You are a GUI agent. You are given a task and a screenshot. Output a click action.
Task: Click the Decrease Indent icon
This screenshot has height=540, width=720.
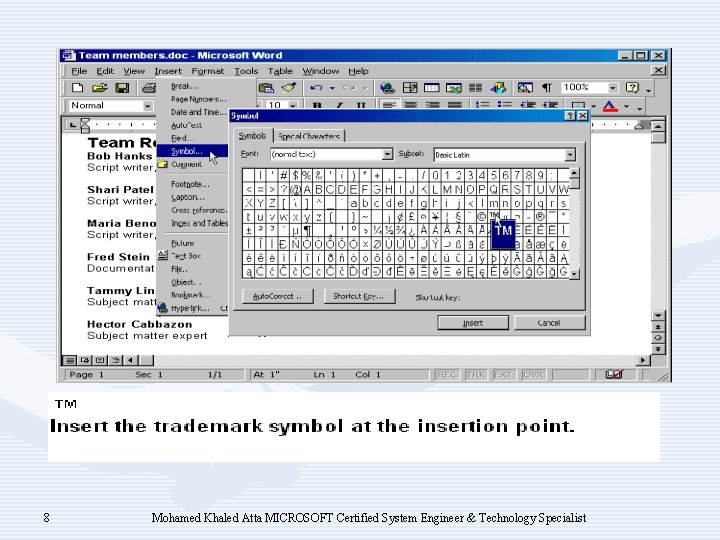pyautogui.click(x=528, y=106)
